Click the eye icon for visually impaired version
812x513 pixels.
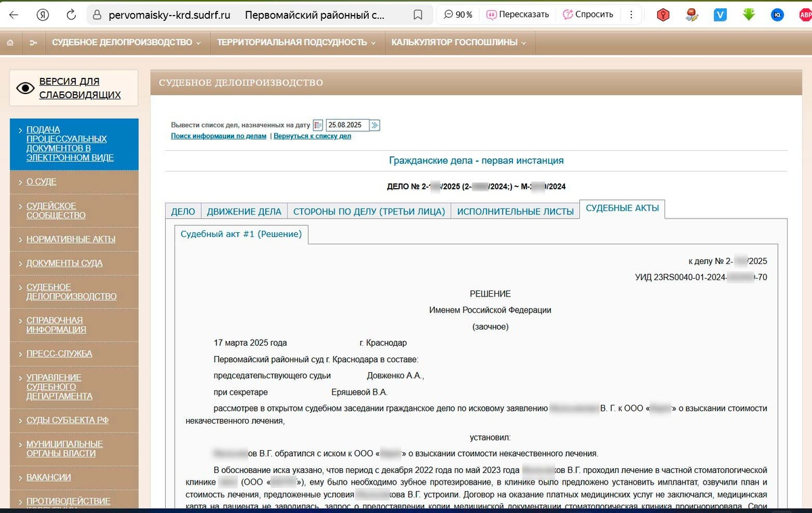(25, 88)
